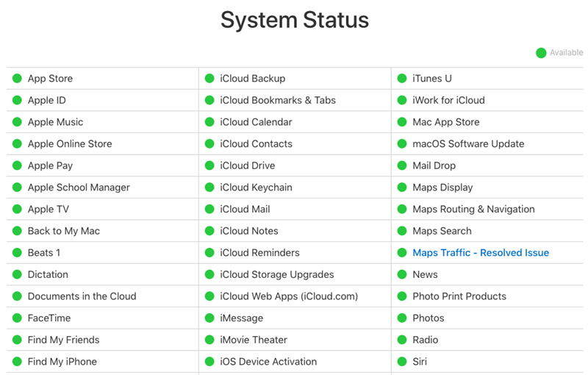This screenshot has height=375, width=588.
Task: Select the macOS Software Update text
Action: [468, 143]
